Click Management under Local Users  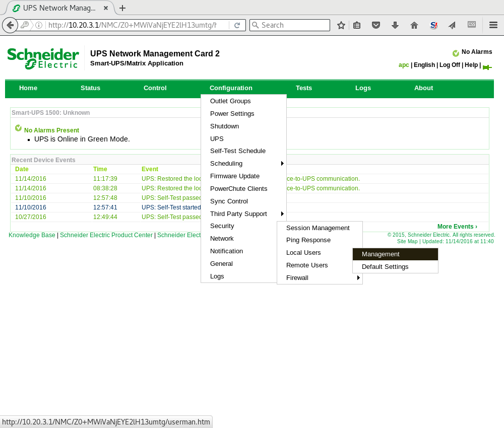pyautogui.click(x=395, y=254)
